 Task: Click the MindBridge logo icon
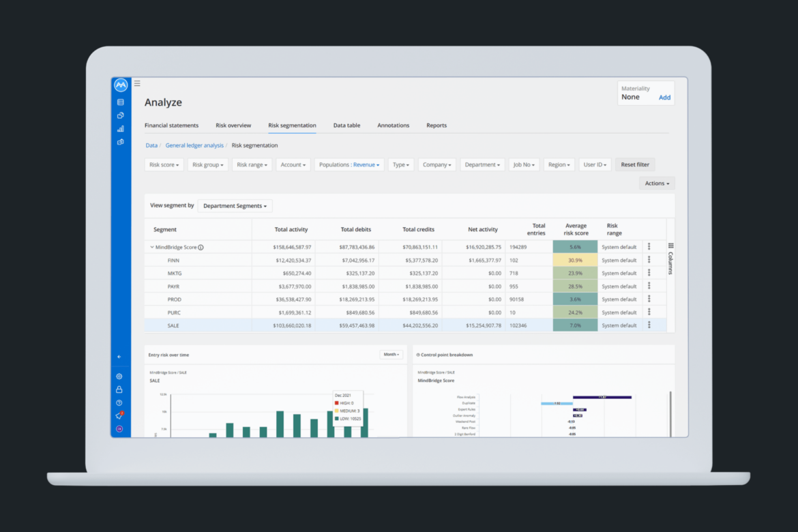[x=121, y=85]
